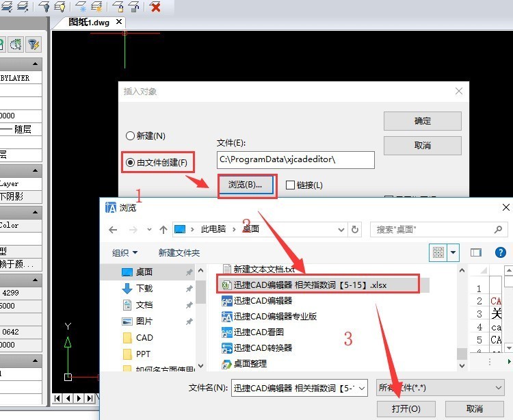Click the 搜索"桌面" search box
The image size is (513, 420).
[x=438, y=230]
